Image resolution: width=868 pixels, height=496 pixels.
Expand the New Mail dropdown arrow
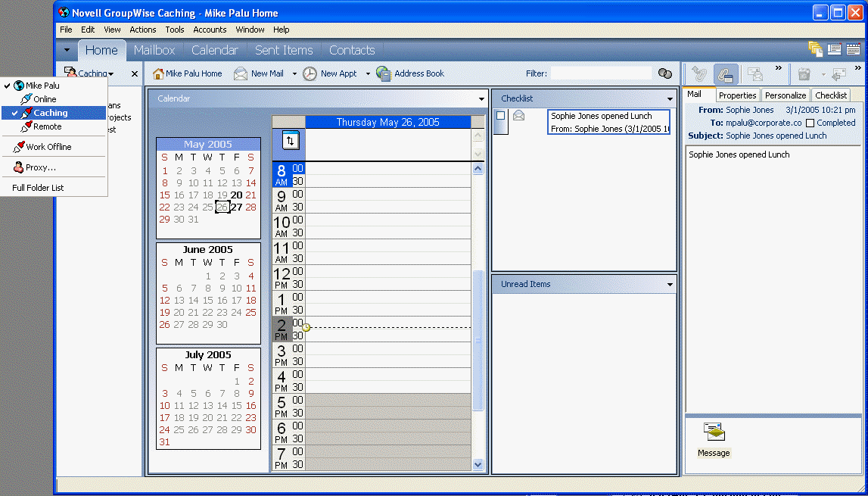point(294,73)
